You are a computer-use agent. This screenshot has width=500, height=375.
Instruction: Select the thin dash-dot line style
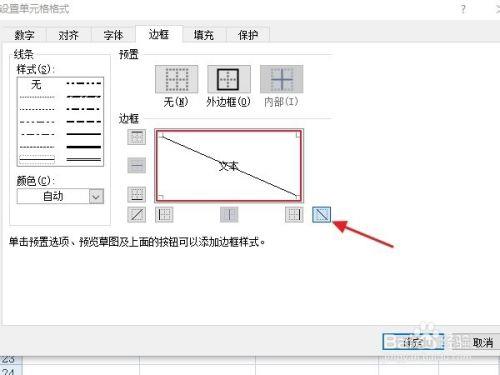37,134
